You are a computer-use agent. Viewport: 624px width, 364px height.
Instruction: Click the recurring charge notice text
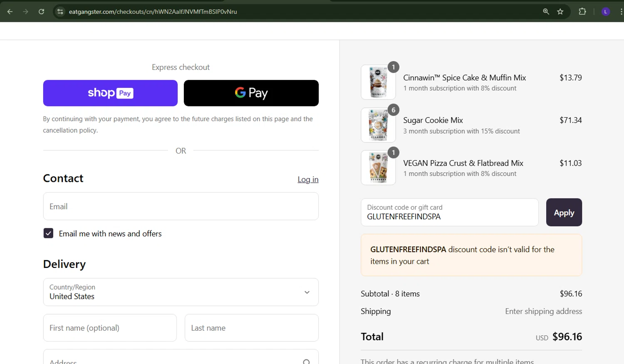tap(447, 361)
